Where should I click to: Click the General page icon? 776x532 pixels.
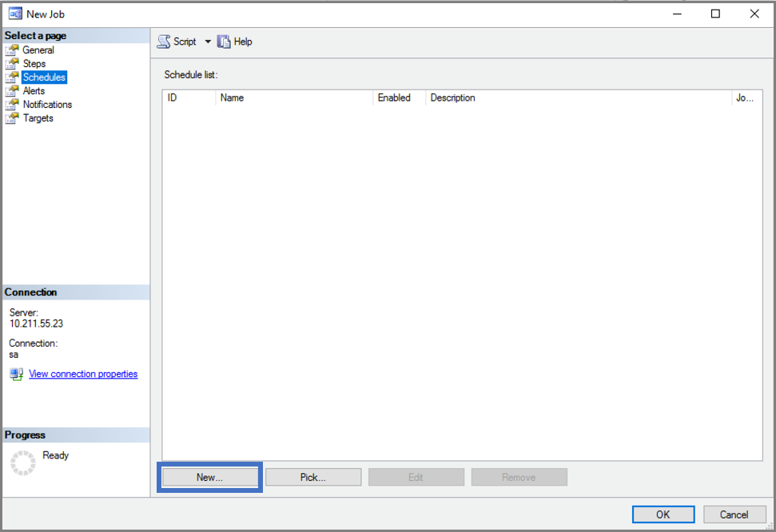[12, 50]
